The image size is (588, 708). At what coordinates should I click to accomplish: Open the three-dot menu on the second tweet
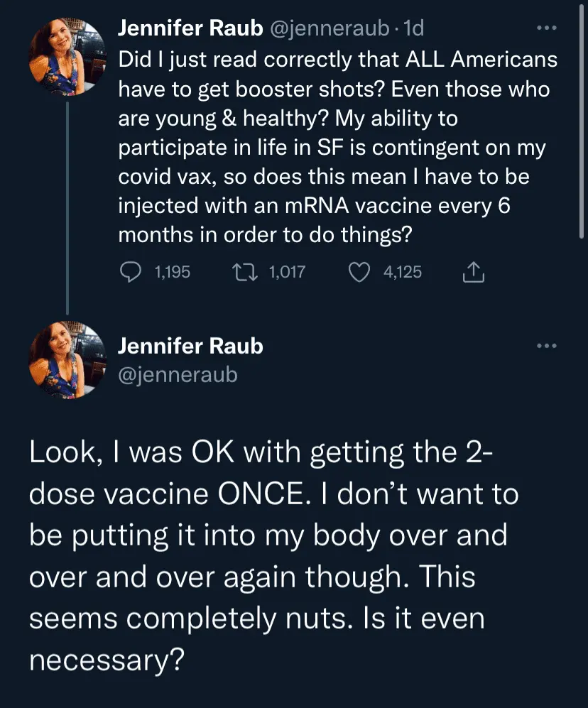click(546, 347)
